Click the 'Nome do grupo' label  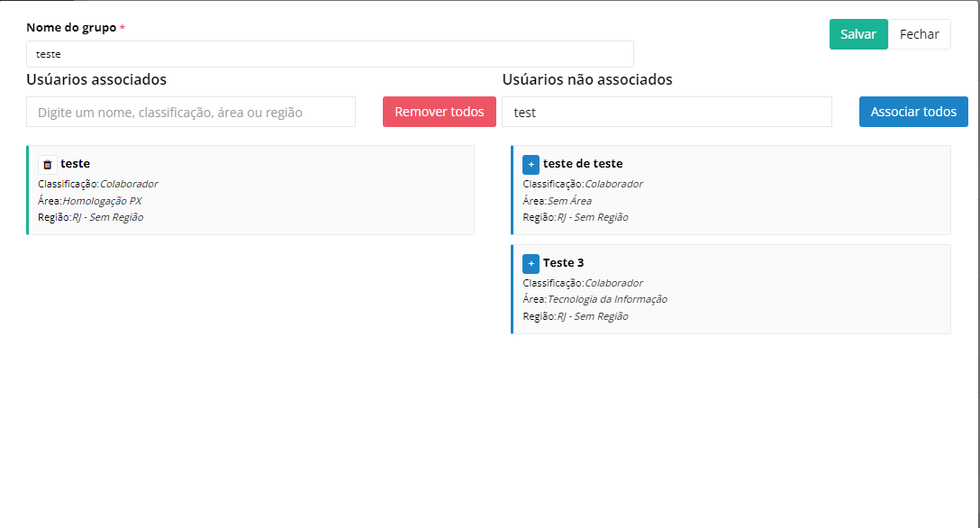71,28
